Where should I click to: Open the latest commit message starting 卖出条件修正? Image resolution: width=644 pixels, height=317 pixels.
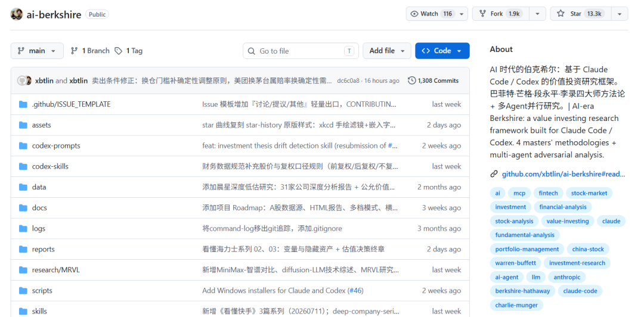[x=212, y=80]
